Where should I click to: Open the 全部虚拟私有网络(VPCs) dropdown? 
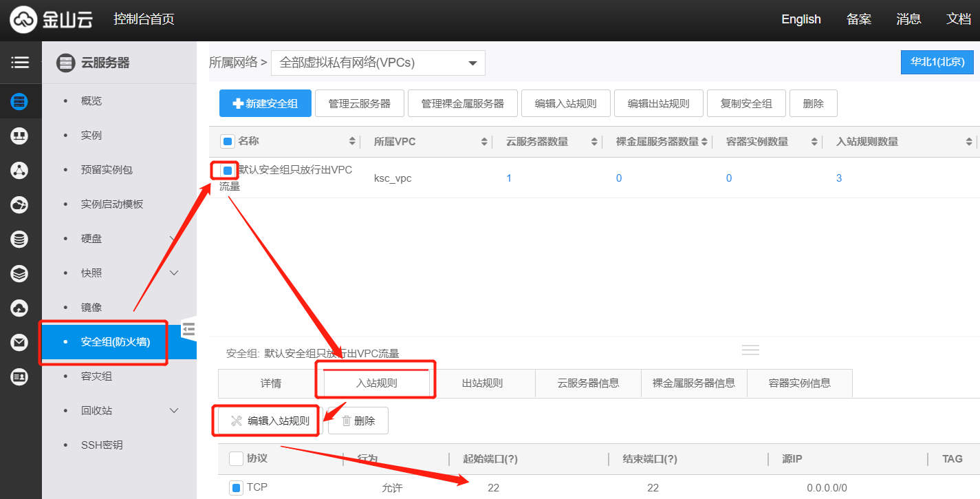(378, 63)
